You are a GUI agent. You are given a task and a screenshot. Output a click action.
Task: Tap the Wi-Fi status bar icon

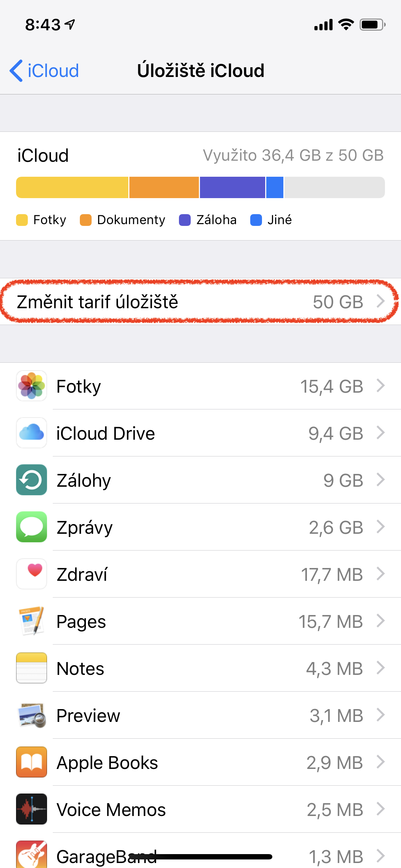coord(345,24)
